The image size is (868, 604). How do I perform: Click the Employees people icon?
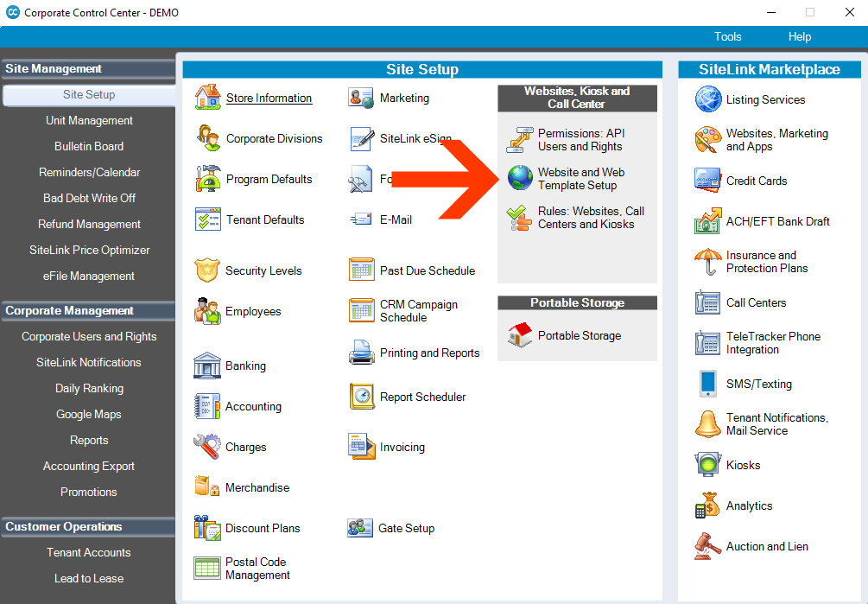click(207, 311)
